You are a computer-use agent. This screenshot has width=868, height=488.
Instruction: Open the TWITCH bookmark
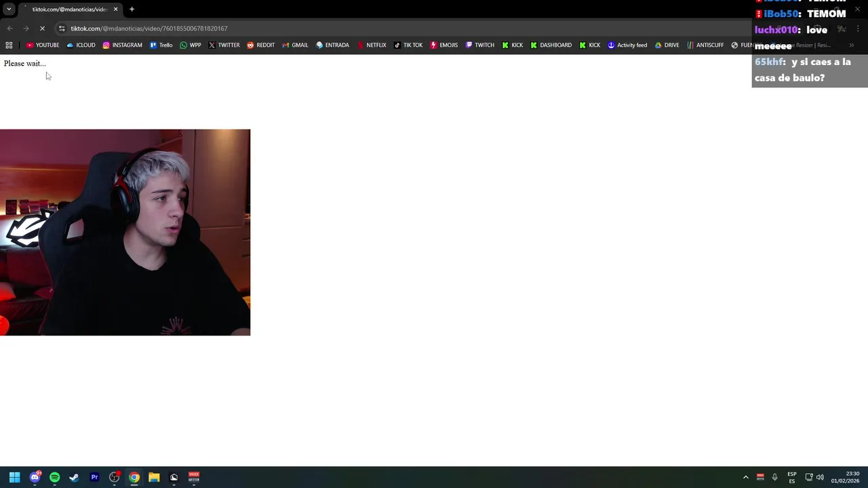click(x=479, y=45)
